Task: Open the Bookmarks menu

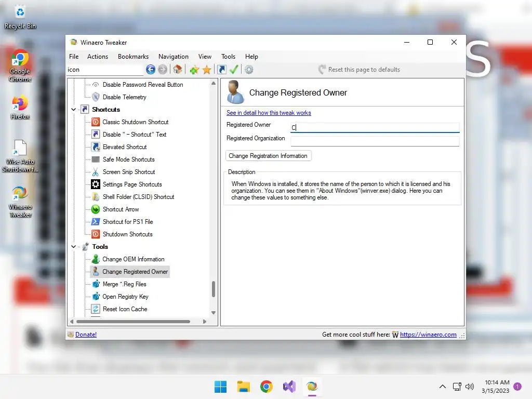Action: point(134,57)
